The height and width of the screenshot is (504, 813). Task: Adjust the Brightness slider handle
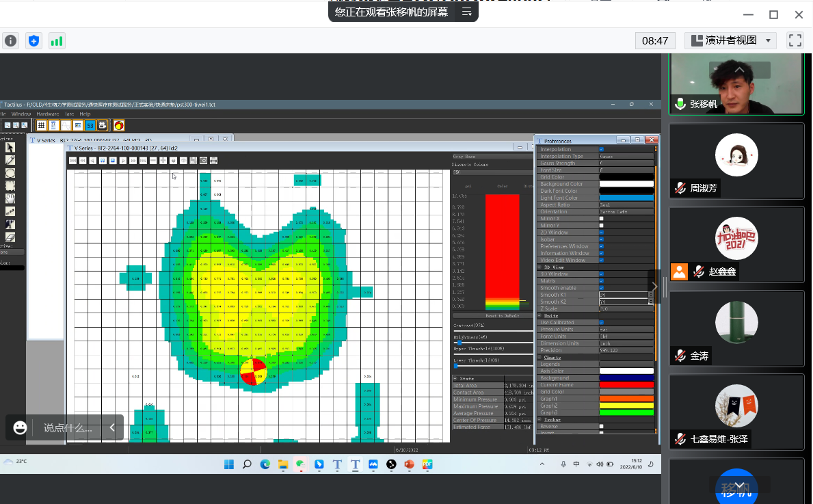coord(459,343)
